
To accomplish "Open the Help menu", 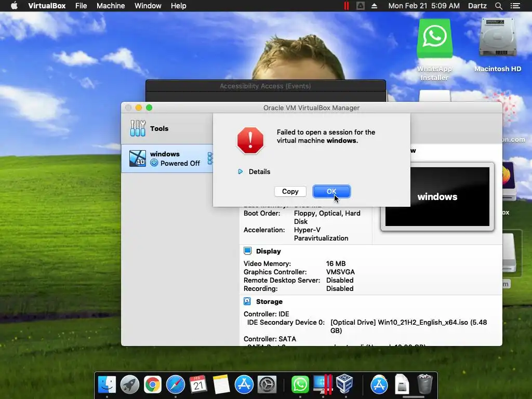I will pyautogui.click(x=179, y=6).
